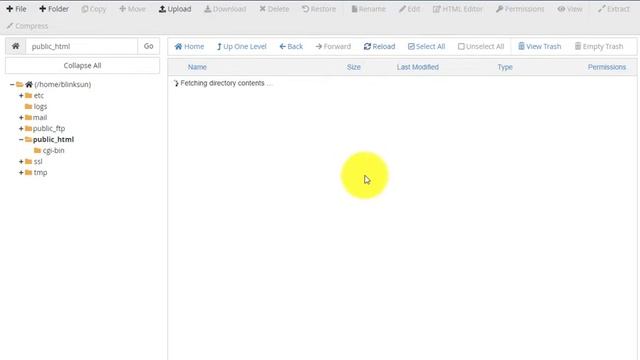
Task: Collapse the /home/blinksun root node
Action: (x=12, y=84)
